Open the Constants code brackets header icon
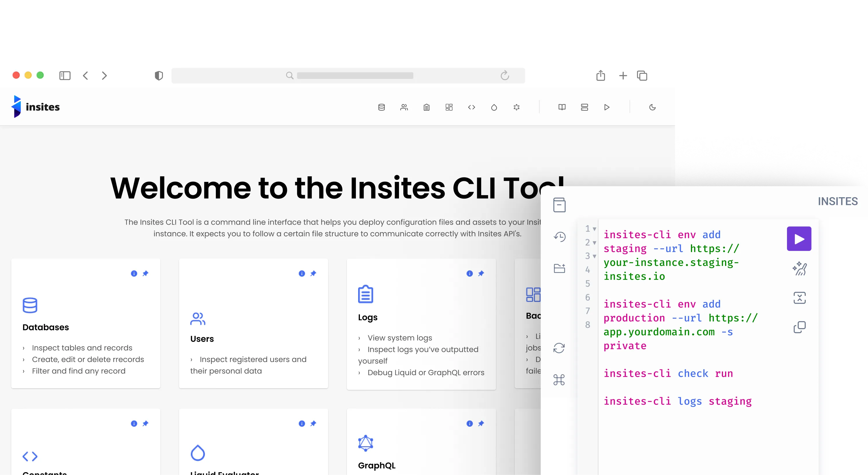Viewport: 868px width, 475px height. pos(471,107)
